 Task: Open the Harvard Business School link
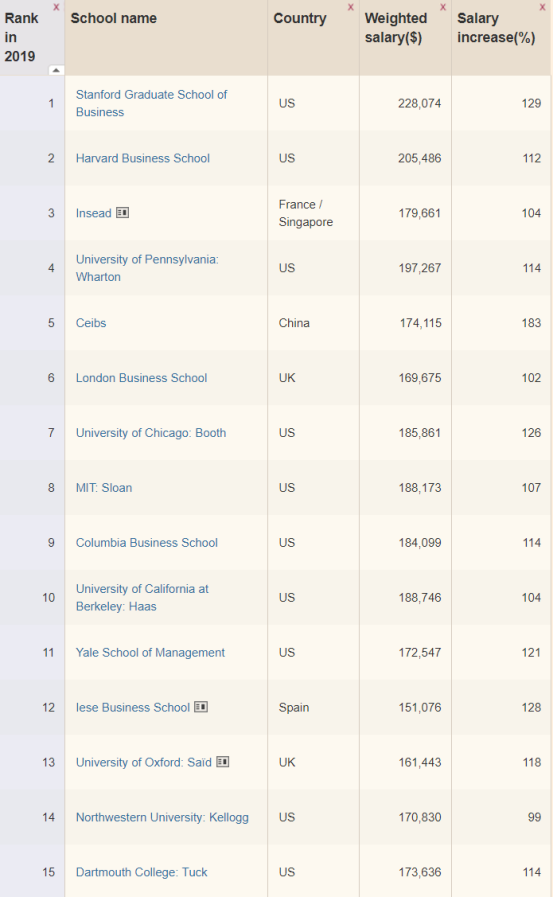pyautogui.click(x=143, y=158)
